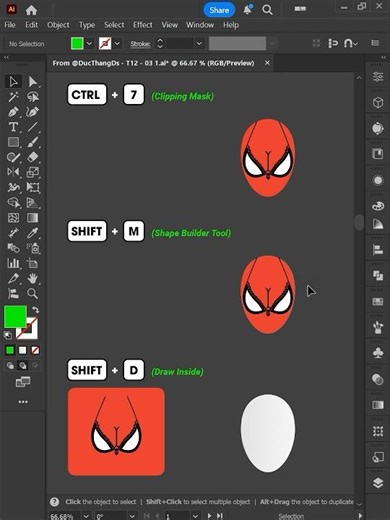Set paint mode to None
This screenshot has height=520, width=390.
35,350
